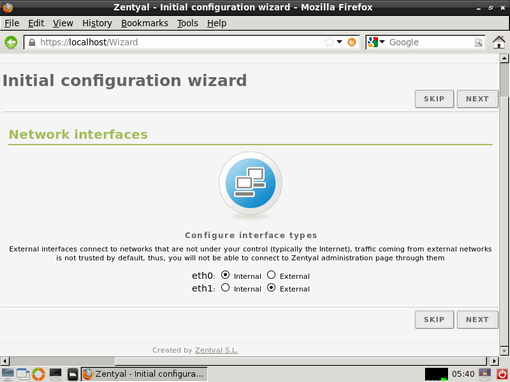Close the Firefox window
510x382 pixels.
pos(503,8)
